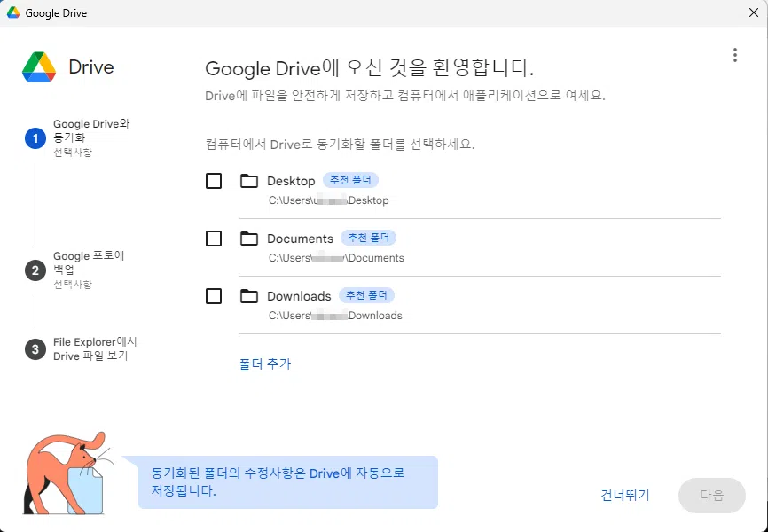Click the Documents folder icon
This screenshot has height=532, width=768.
[x=248, y=238]
